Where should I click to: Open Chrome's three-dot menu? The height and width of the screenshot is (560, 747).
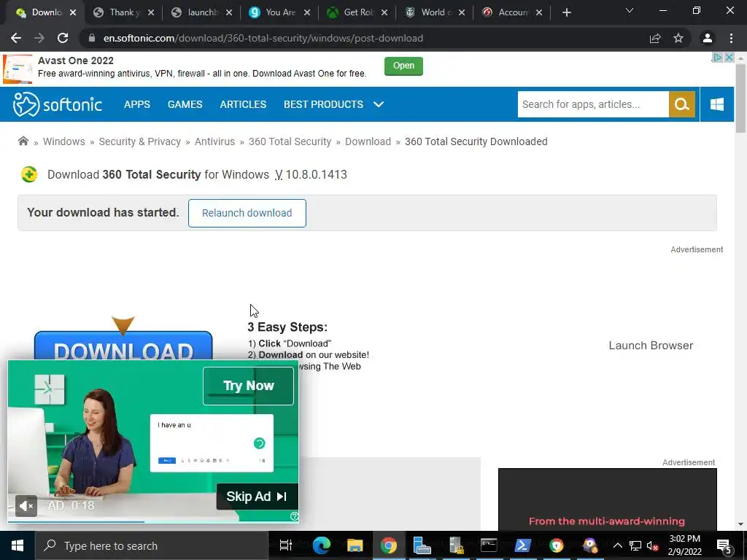[x=731, y=38]
